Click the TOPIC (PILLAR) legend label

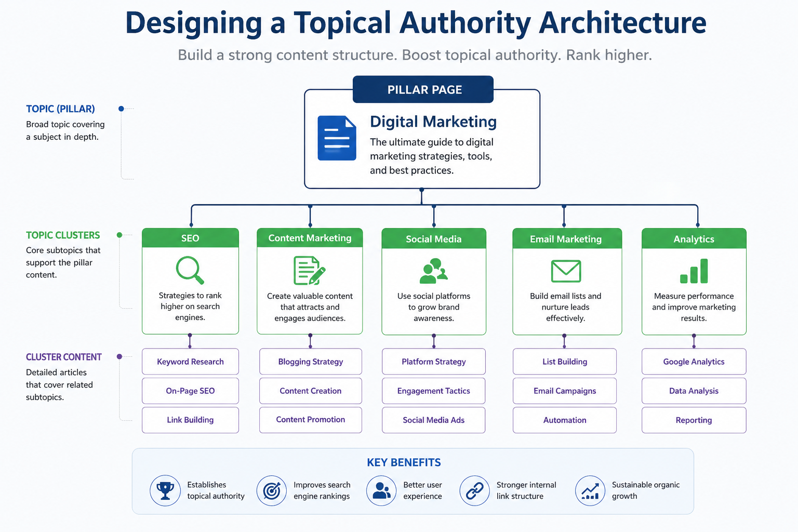[60, 109]
